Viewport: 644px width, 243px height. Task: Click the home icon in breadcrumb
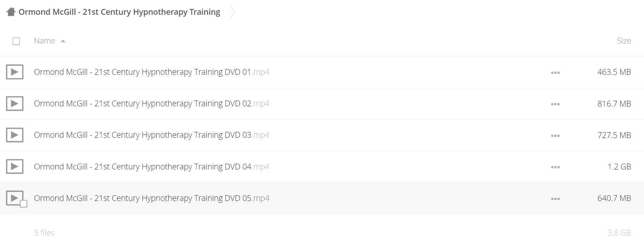coord(11,12)
